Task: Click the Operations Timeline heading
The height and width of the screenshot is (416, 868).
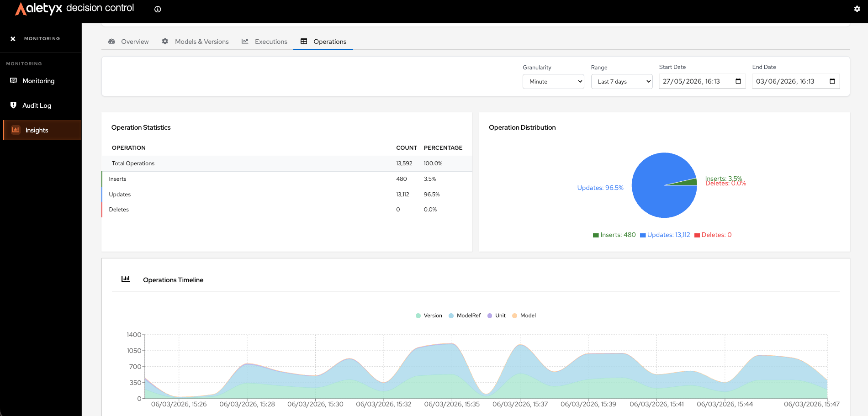Action: [173, 280]
